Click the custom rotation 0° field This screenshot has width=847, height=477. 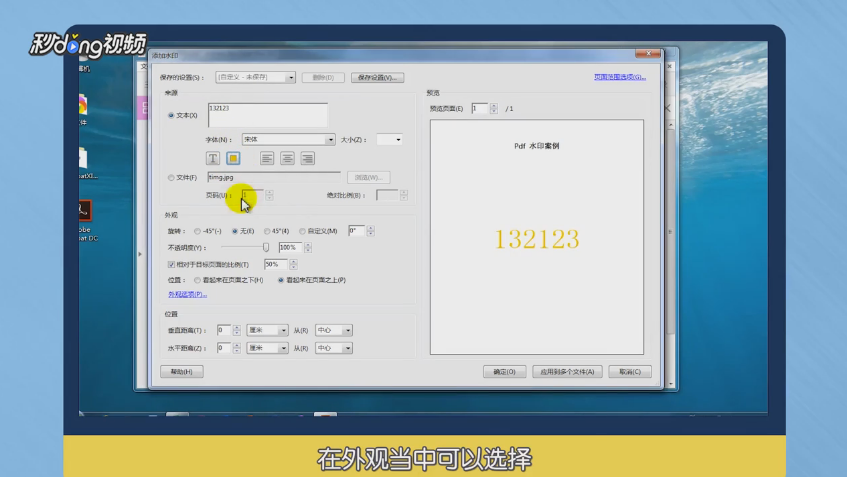pyautogui.click(x=357, y=231)
